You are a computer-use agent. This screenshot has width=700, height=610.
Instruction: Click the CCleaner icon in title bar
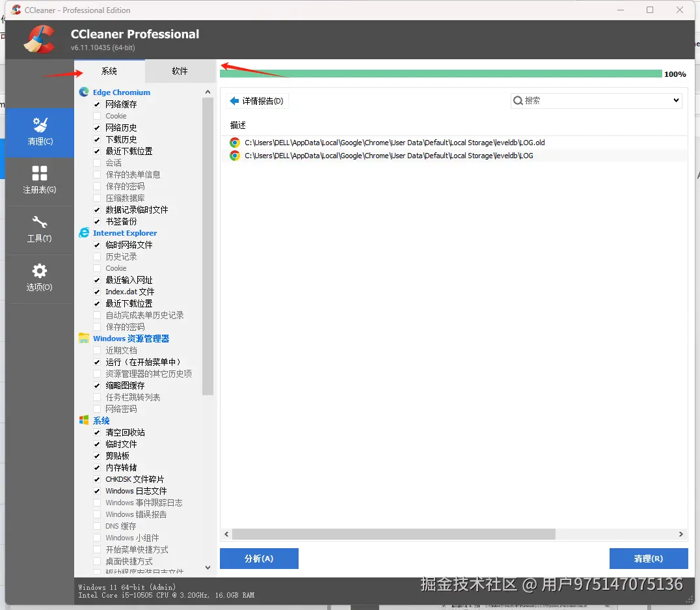pos(16,10)
